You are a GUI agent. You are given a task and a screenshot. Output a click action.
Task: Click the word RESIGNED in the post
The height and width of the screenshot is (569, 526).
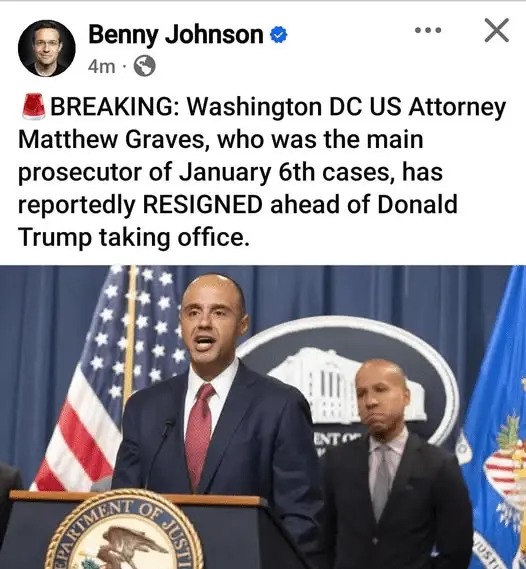(x=202, y=205)
